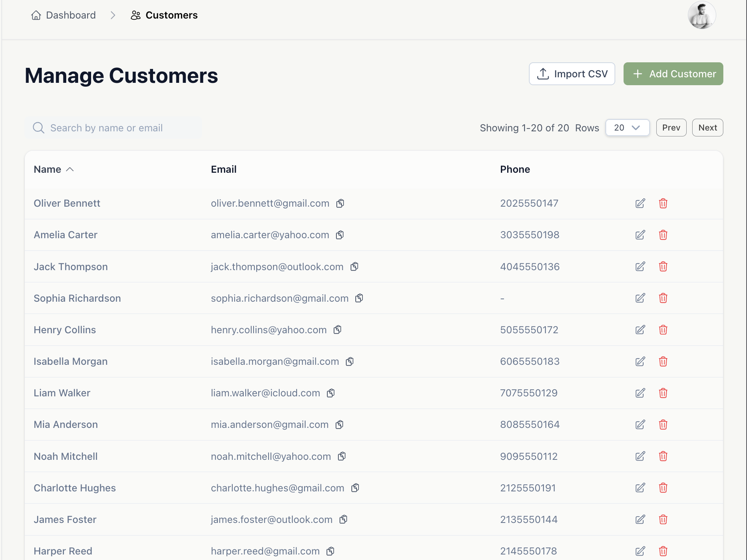
Task: Delete James Foster's customer row
Action: point(663,519)
